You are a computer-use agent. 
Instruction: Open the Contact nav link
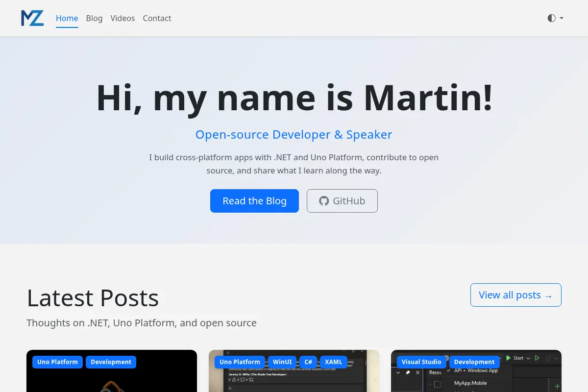(157, 18)
